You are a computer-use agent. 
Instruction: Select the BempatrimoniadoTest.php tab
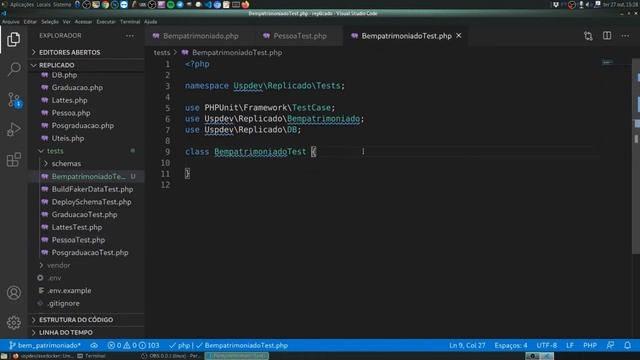click(x=406, y=36)
